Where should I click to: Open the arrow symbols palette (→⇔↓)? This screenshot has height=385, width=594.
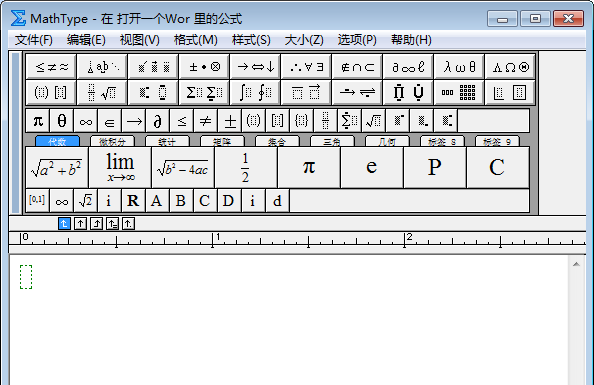(x=255, y=67)
